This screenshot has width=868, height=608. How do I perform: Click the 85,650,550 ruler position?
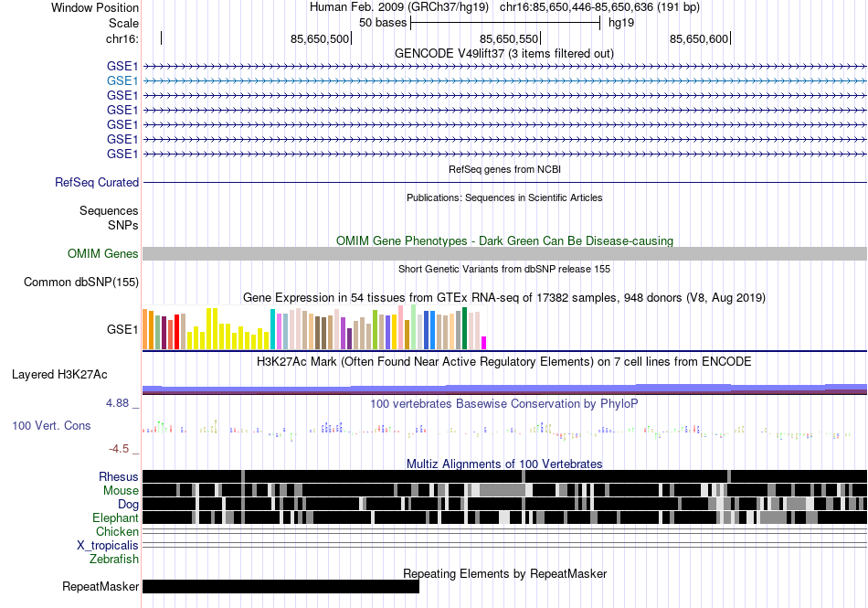(x=509, y=38)
